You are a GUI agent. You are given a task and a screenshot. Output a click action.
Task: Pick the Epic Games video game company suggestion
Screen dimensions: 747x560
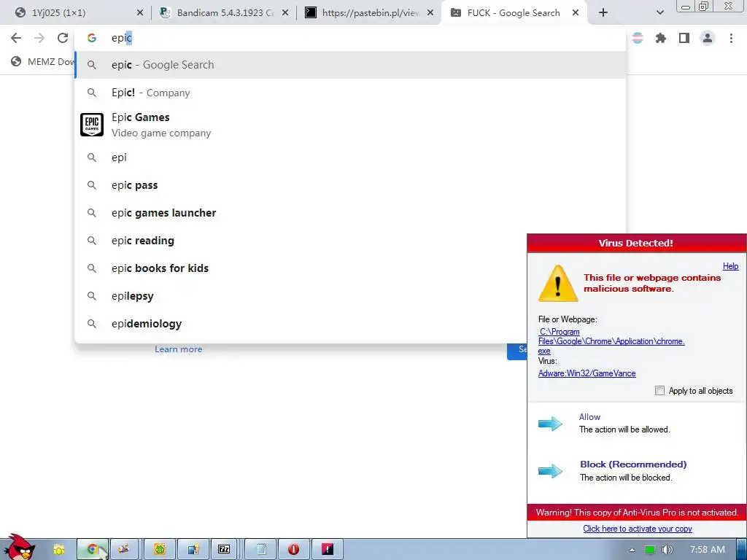350,125
